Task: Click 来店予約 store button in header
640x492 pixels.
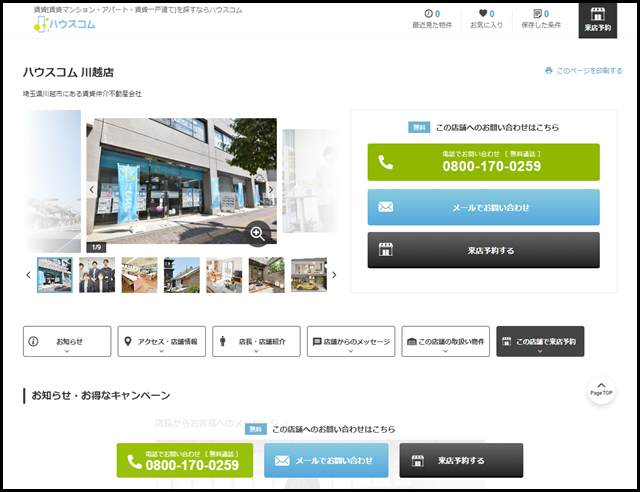Action: [598, 20]
